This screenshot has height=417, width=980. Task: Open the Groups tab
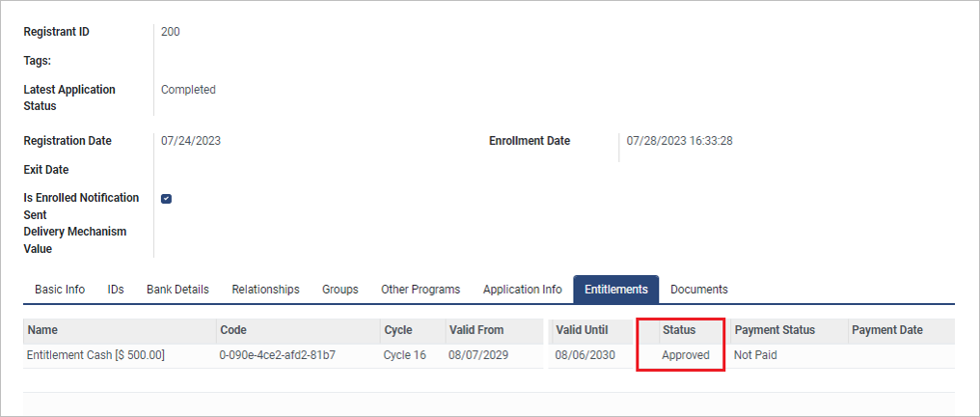point(340,290)
